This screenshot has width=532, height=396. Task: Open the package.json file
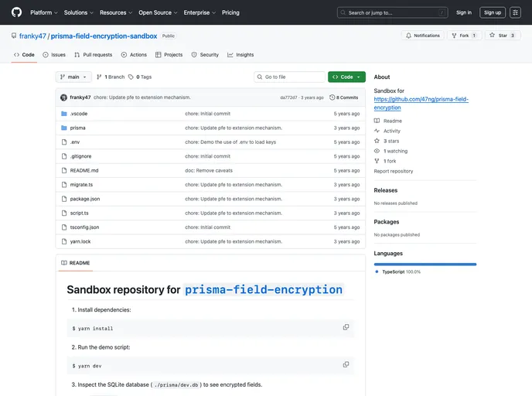point(84,199)
